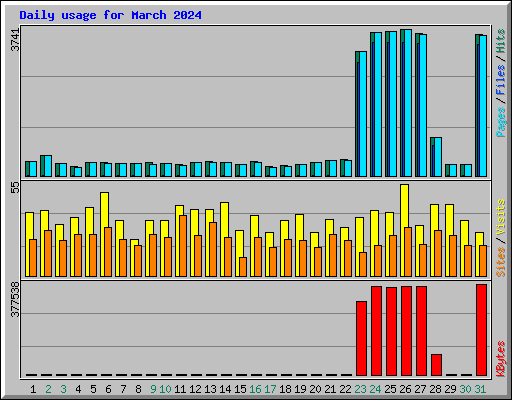Click the cyan hits bar for day 2
Viewport: 512px width, 400px height.
tap(48, 166)
